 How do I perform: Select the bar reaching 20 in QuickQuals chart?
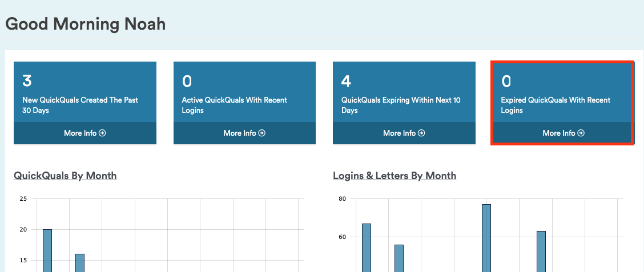coord(47,251)
